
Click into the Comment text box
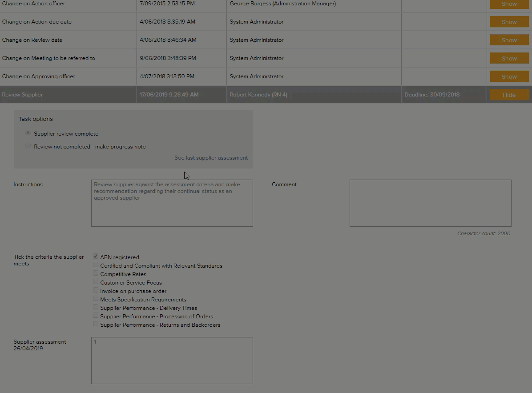point(430,203)
